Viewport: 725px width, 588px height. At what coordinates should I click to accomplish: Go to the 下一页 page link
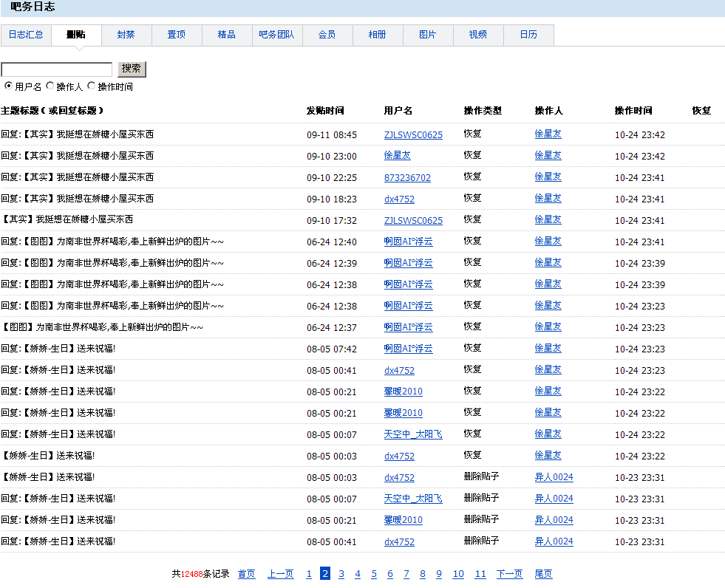[509, 574]
